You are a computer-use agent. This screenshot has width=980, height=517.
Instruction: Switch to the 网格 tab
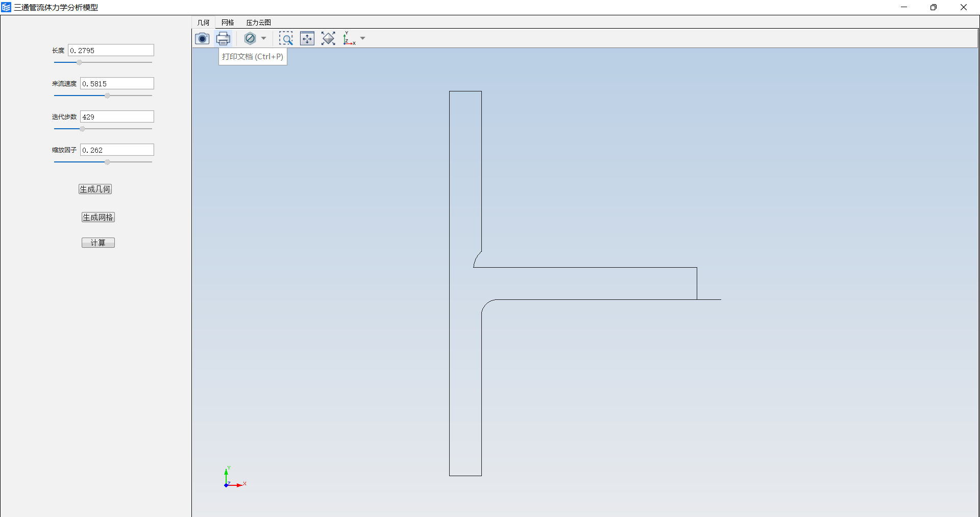coord(228,22)
